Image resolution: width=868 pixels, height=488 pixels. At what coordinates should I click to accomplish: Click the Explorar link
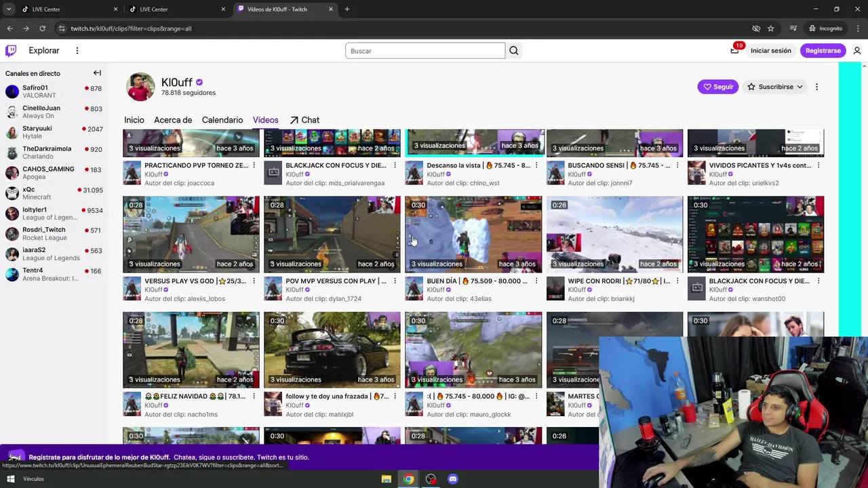point(44,51)
